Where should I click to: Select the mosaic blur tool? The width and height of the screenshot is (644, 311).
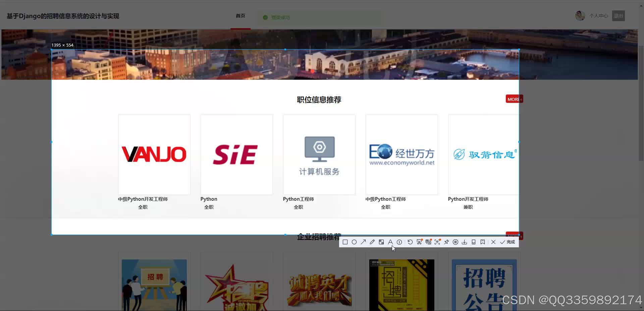click(381, 242)
